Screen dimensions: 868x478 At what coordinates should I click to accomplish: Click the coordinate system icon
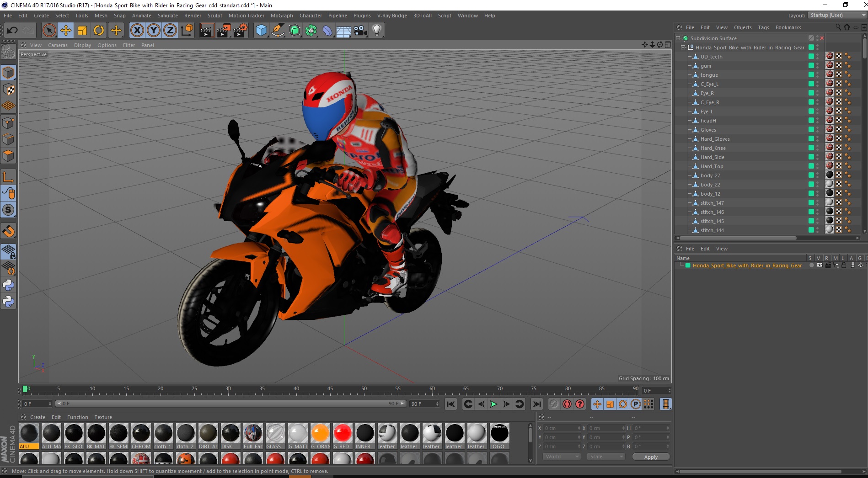click(x=187, y=31)
